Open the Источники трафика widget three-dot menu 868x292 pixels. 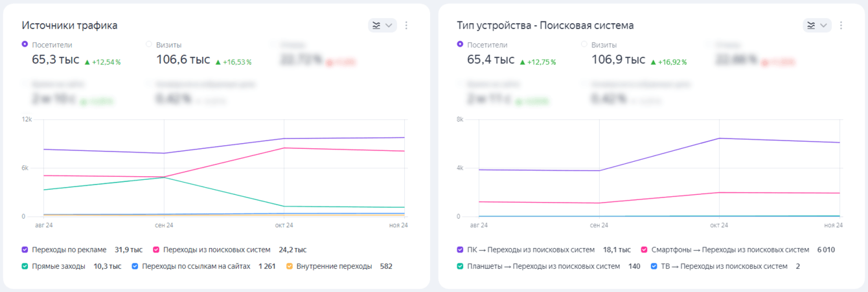click(406, 25)
